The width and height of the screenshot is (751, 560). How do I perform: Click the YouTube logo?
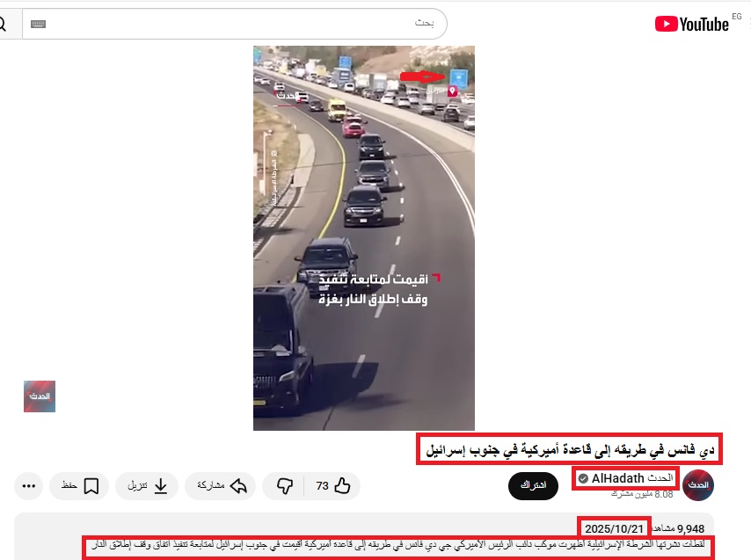pyautogui.click(x=692, y=24)
